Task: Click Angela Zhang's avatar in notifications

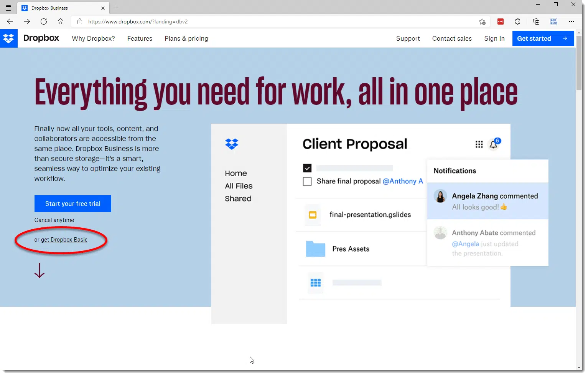Action: tap(440, 196)
